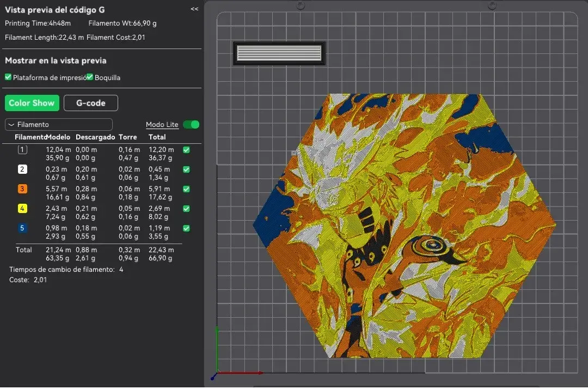Click the blue filament 5 swatch

coord(22,228)
